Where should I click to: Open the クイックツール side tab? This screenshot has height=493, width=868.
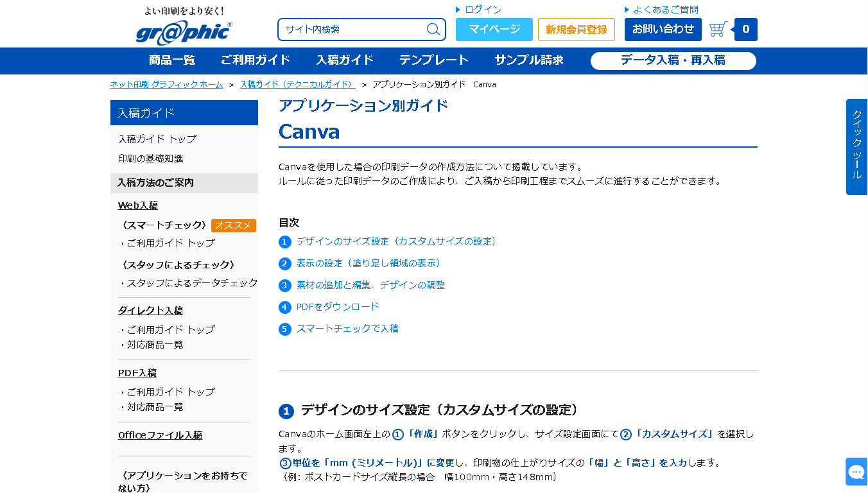pos(857,147)
